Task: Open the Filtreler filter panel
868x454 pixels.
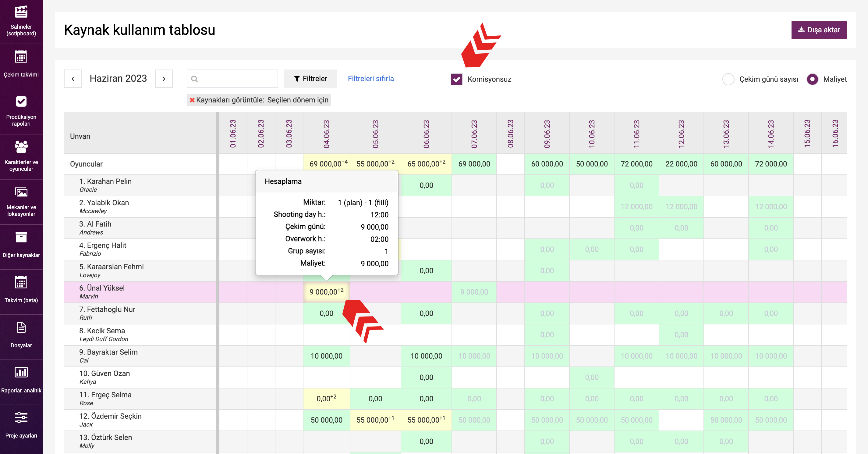Action: point(310,79)
